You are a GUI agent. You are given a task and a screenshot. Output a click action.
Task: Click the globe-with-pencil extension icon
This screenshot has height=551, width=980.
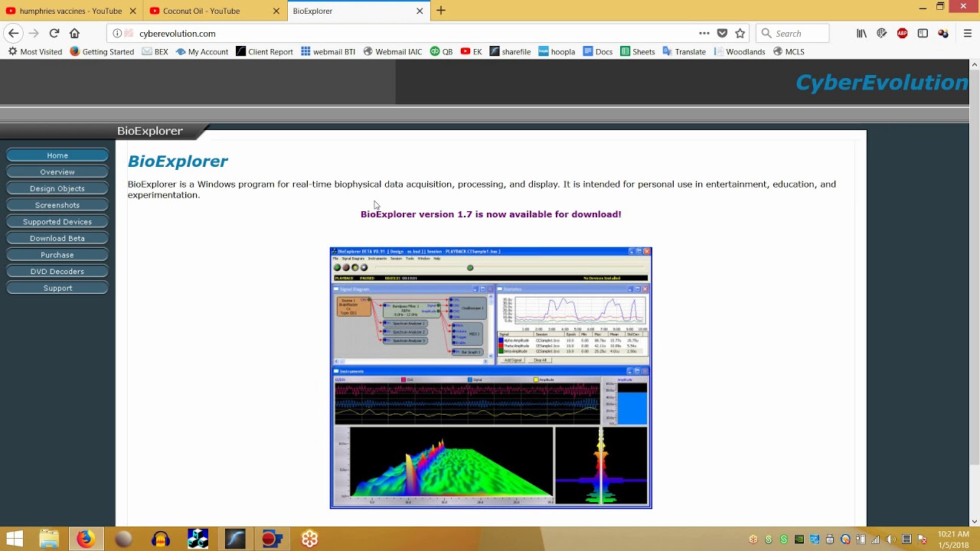pyautogui.click(x=882, y=34)
